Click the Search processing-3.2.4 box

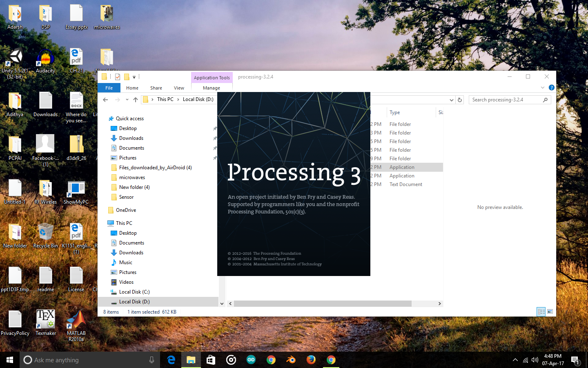pyautogui.click(x=510, y=100)
